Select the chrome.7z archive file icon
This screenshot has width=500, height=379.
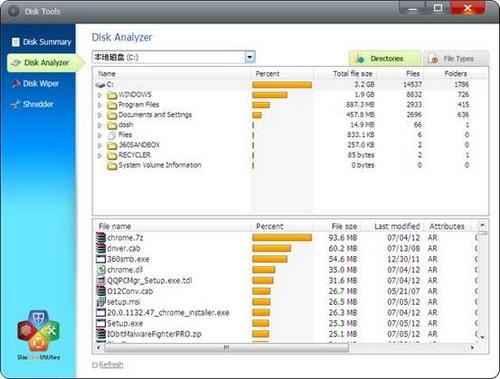(x=101, y=238)
